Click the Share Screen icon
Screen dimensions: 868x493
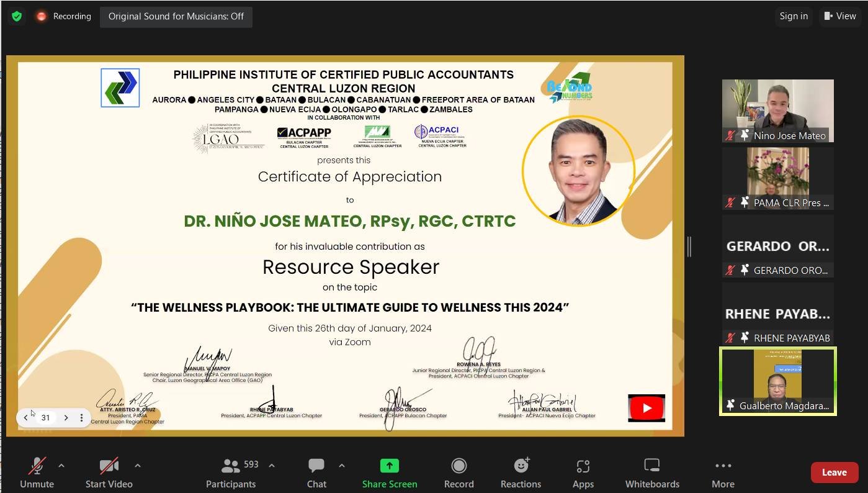(x=390, y=466)
